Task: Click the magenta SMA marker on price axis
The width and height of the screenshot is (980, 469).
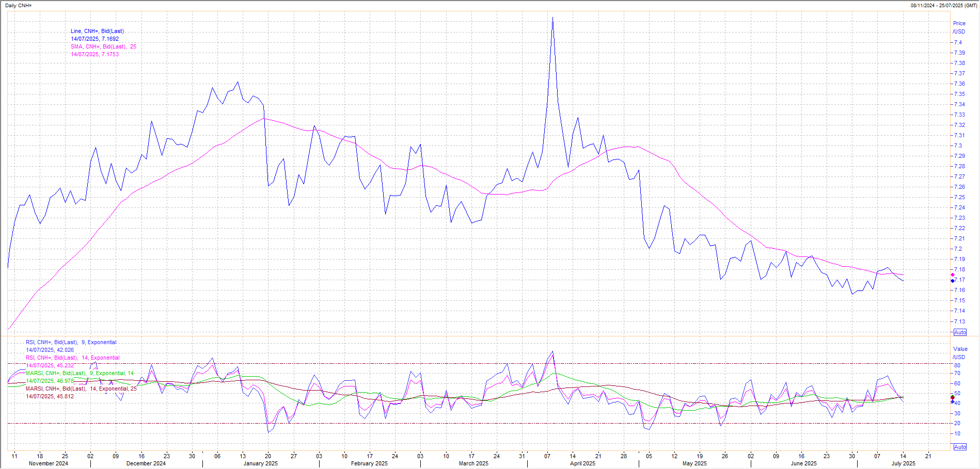Action: pyautogui.click(x=953, y=274)
